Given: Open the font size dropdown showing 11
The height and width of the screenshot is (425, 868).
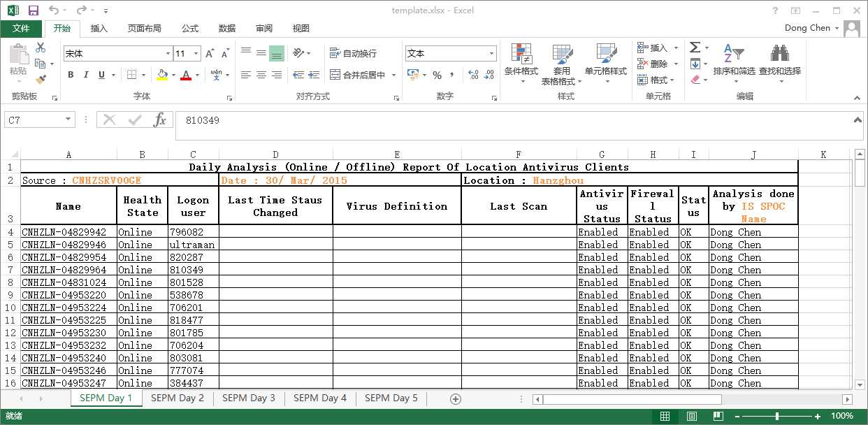Looking at the screenshot, I should pyautogui.click(x=187, y=53).
